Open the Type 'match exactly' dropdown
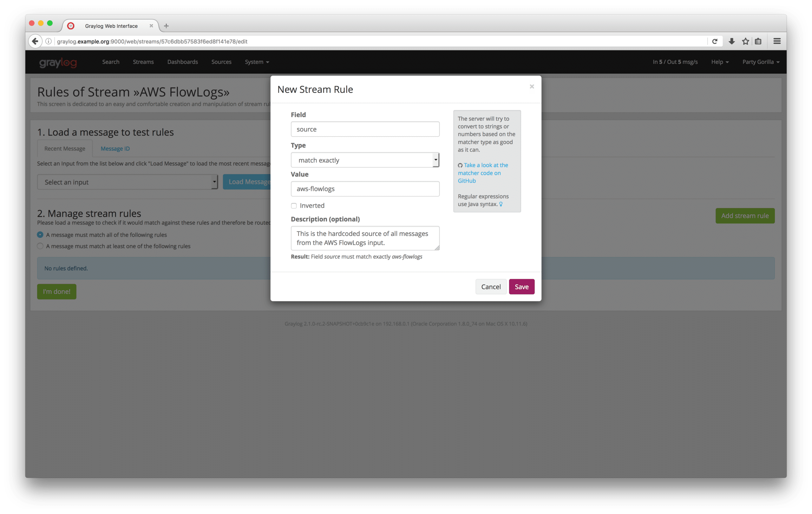 click(x=365, y=160)
